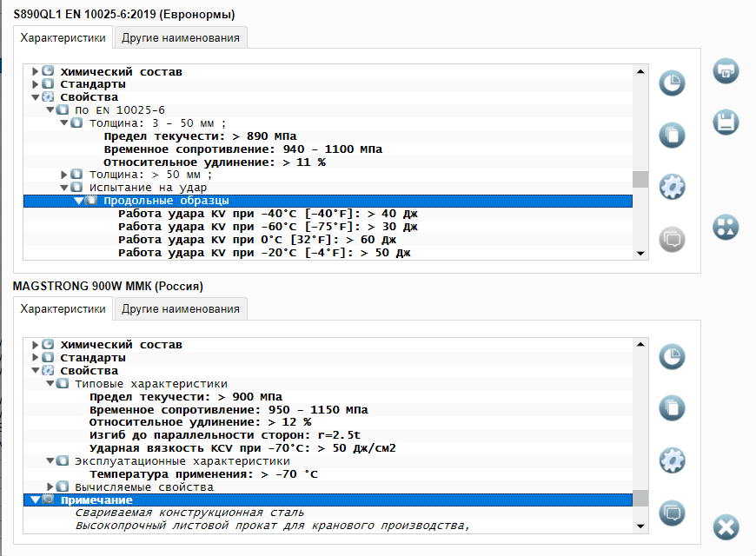Click scrollbar thumb in MAGSTRONG tree

[640, 498]
